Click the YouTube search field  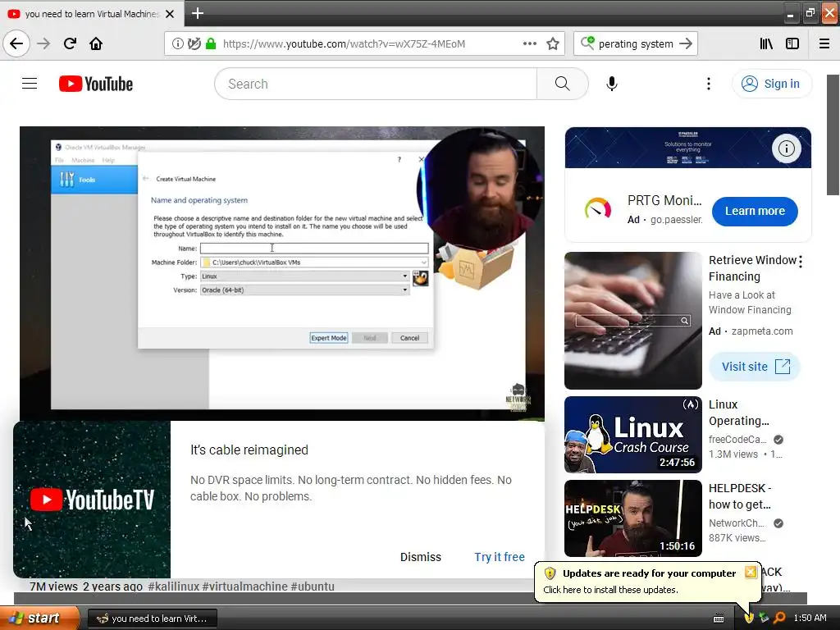click(x=376, y=84)
